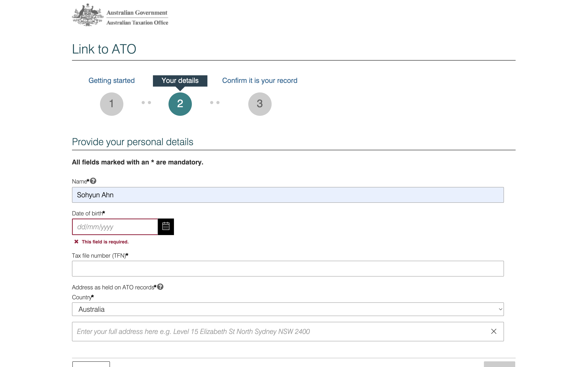Click the Link to ATO page heading
The height and width of the screenshot is (367, 588).
pos(104,49)
